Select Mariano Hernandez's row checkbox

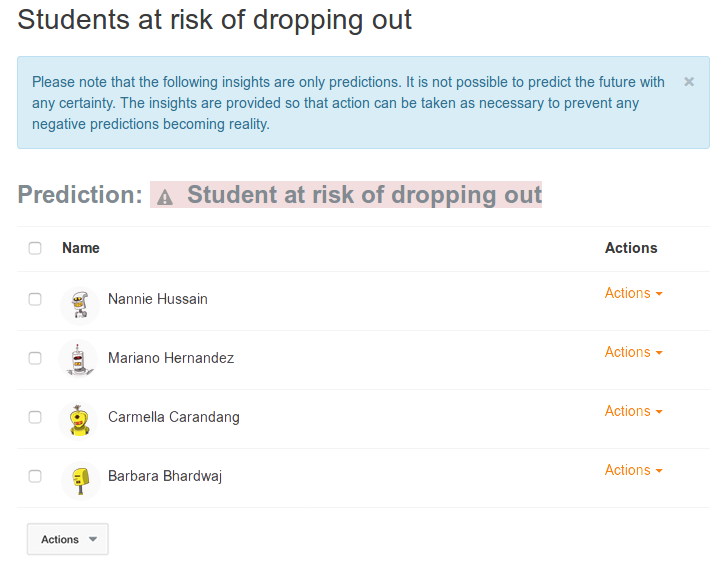pos(35,358)
